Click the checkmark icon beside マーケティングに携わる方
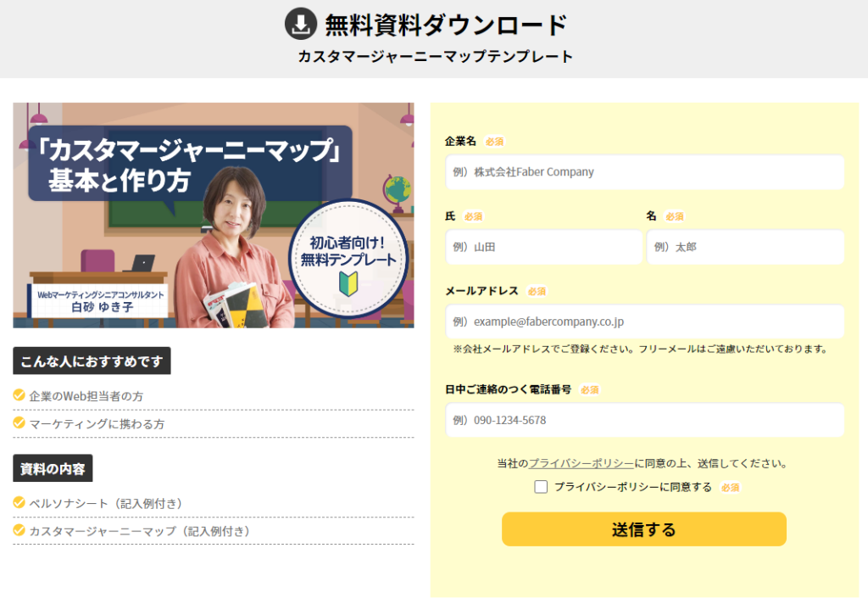 [19, 422]
